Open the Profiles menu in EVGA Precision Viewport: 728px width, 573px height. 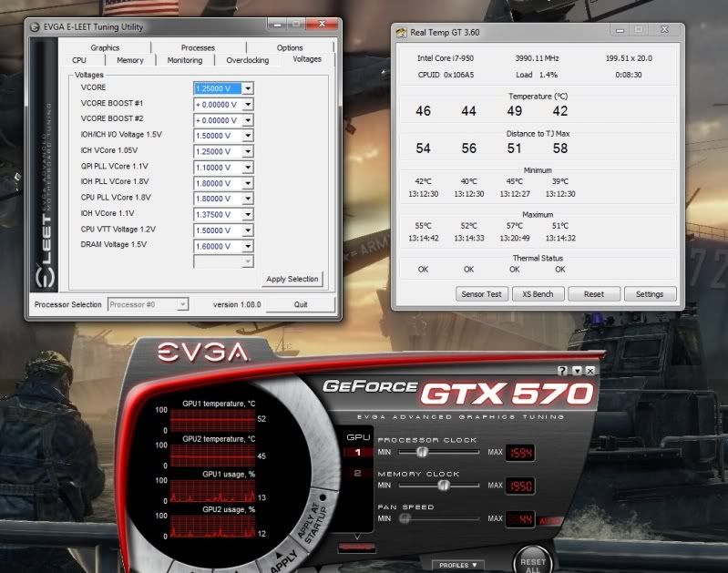coord(457,565)
